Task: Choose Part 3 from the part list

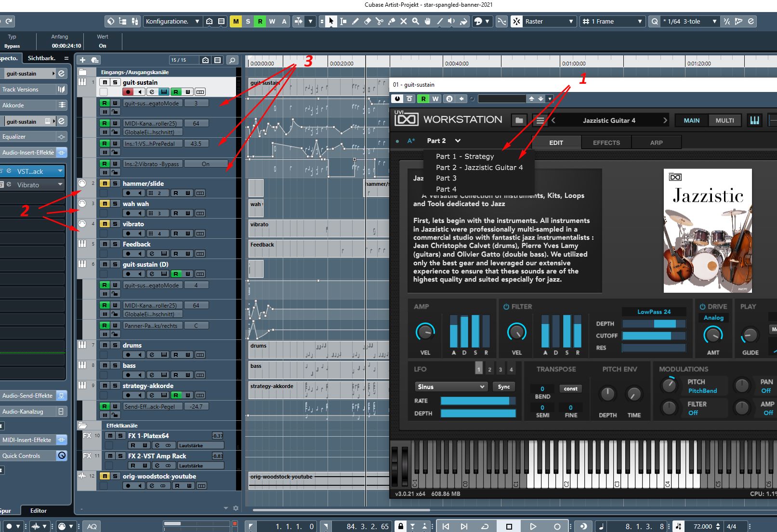Action: [x=446, y=178]
